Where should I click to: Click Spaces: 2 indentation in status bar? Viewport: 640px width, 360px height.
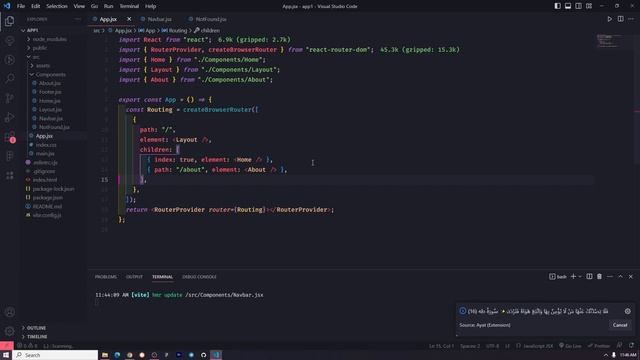pos(470,346)
